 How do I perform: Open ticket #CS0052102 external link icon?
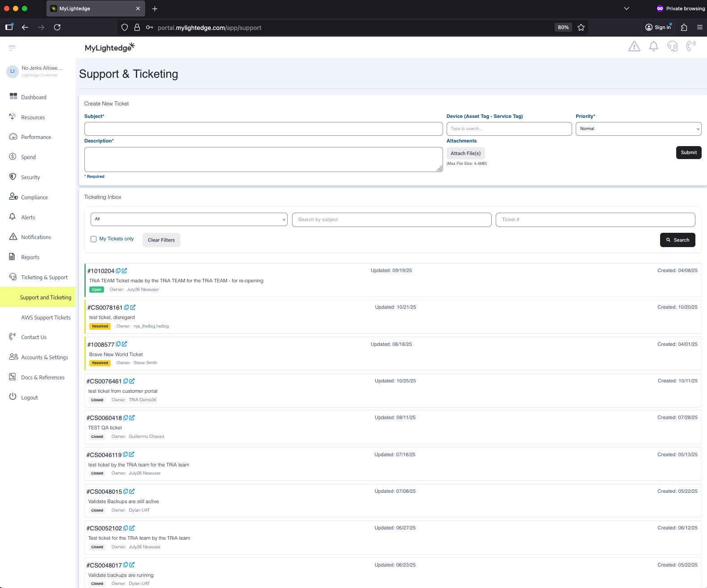click(x=132, y=528)
